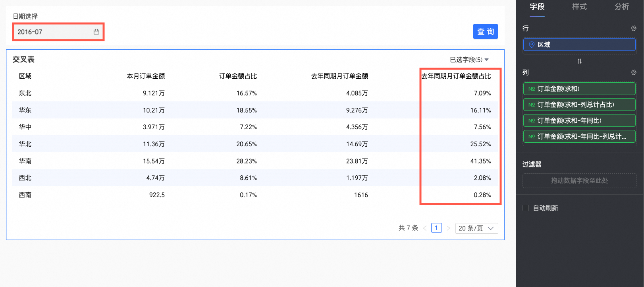
Task: Click the 4.085万 value cell
Action: [x=357, y=93]
